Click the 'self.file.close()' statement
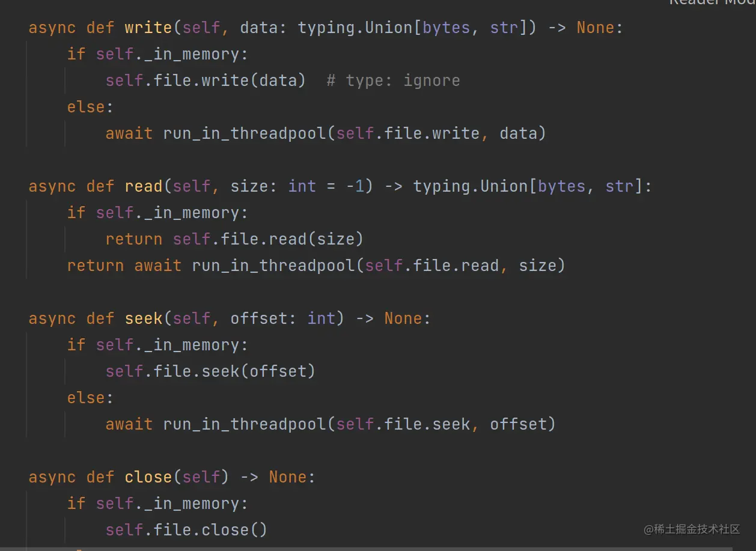The width and height of the screenshot is (756, 551). pyautogui.click(x=187, y=530)
